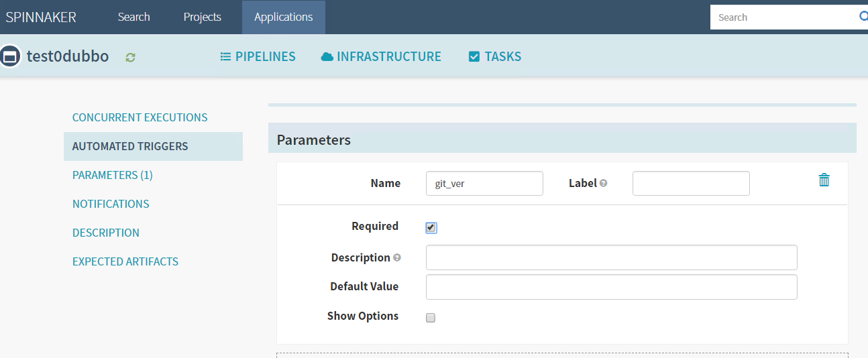Open the Infrastructure section
Image resolution: width=868 pixels, height=358 pixels.
pyautogui.click(x=381, y=57)
